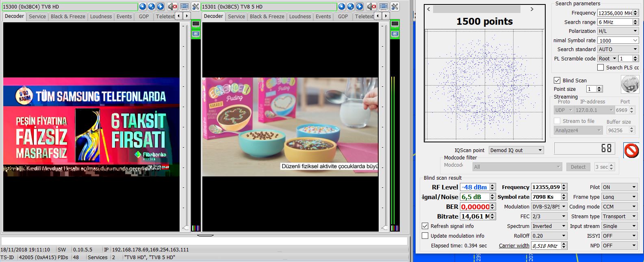Open Teletext tab in TV8 5 HD panel
This screenshot has width=644, height=262.
tap(364, 16)
